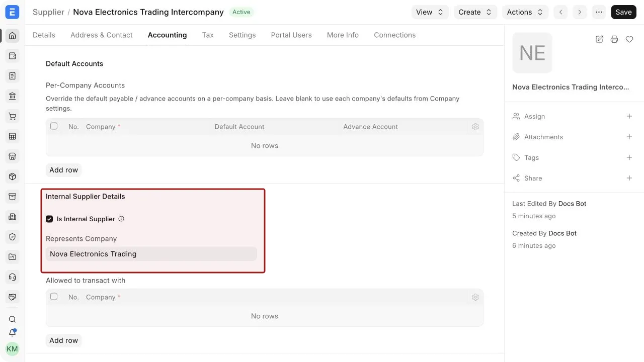644x362 pixels.
Task: Click the Default Accounts section heading
Action: [74, 64]
